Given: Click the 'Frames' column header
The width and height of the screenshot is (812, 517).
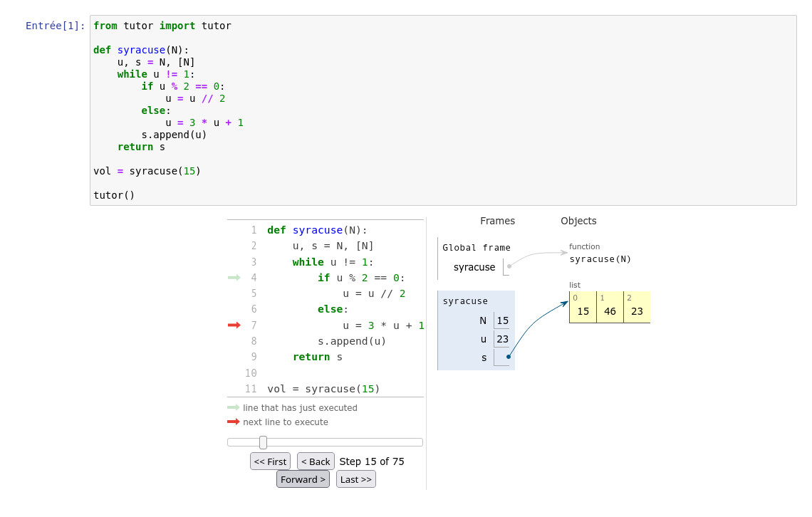Looking at the screenshot, I should pyautogui.click(x=497, y=221).
